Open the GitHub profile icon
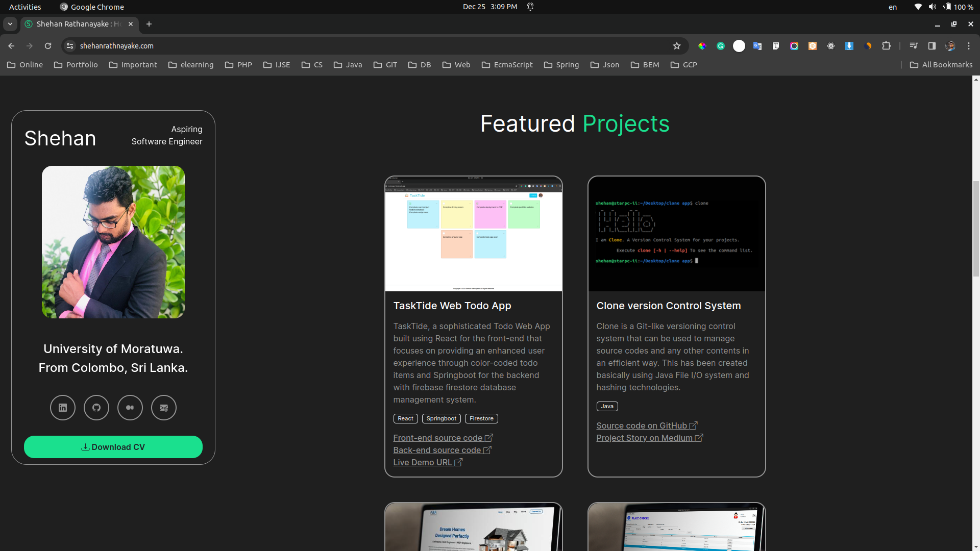The height and width of the screenshot is (551, 980). pos(96,408)
